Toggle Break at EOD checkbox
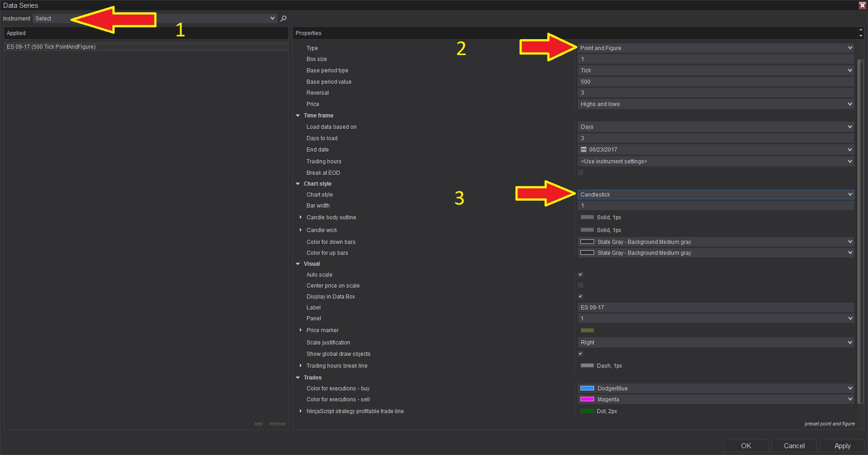This screenshot has height=455, width=868. [x=580, y=172]
